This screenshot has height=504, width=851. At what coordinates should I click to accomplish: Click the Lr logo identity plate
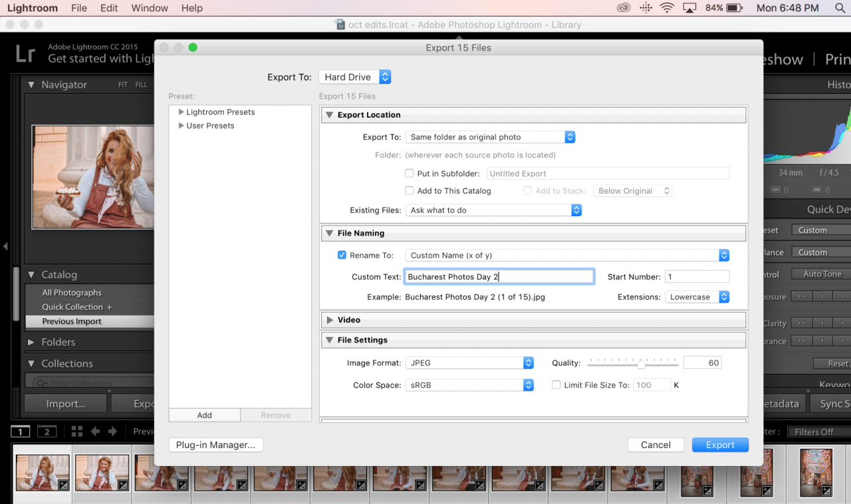pyautogui.click(x=25, y=53)
